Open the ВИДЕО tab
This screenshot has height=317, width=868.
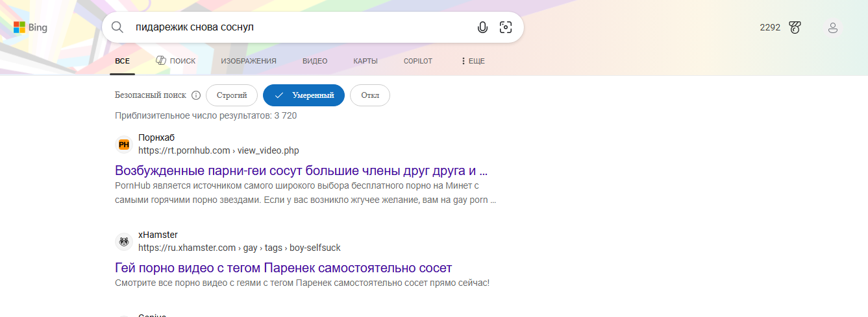tap(315, 61)
